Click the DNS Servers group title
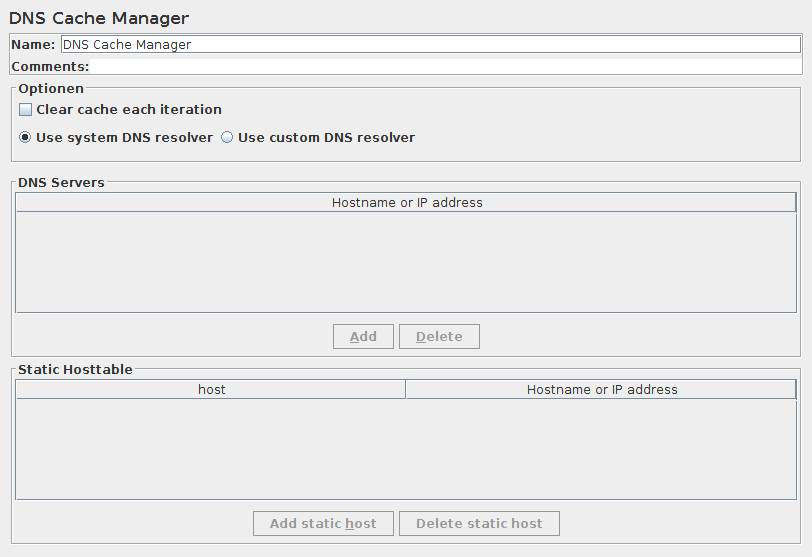The width and height of the screenshot is (812, 557). tap(61, 183)
